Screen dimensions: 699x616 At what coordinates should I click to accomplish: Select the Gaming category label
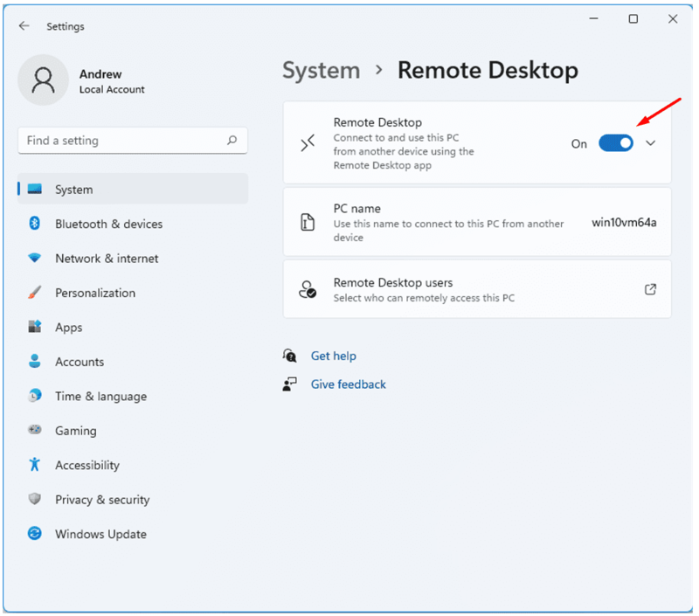tap(76, 431)
